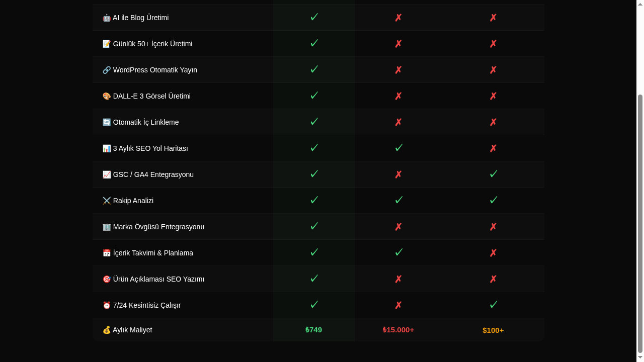This screenshot has width=644, height=362.
Task: Click the scrollbar down arrow
Action: [640, 357]
